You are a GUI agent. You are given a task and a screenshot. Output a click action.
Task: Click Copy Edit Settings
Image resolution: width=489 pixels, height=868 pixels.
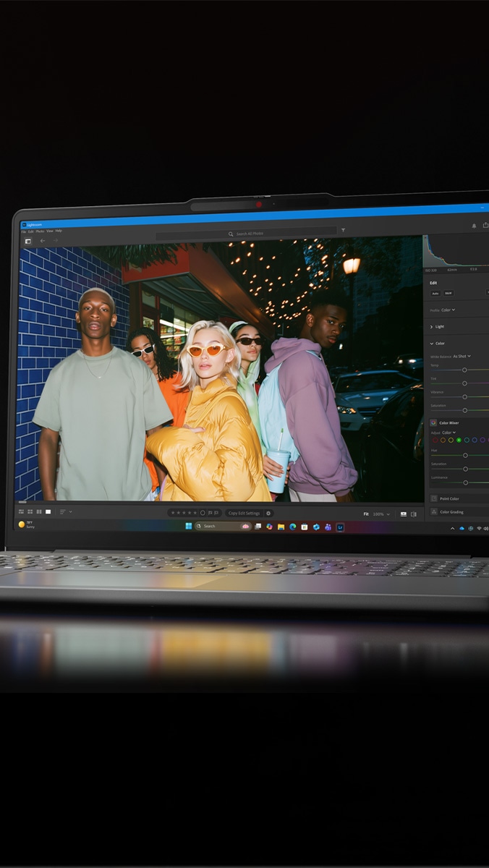pos(244,514)
